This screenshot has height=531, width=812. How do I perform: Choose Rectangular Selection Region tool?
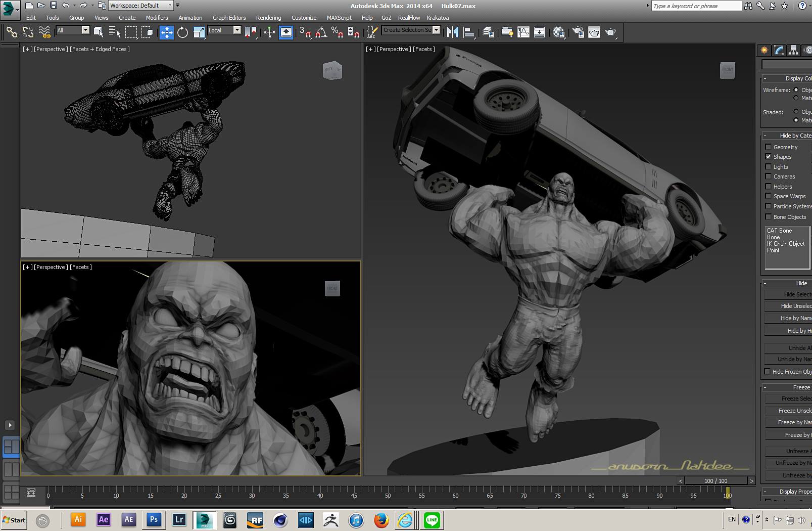[x=131, y=32]
